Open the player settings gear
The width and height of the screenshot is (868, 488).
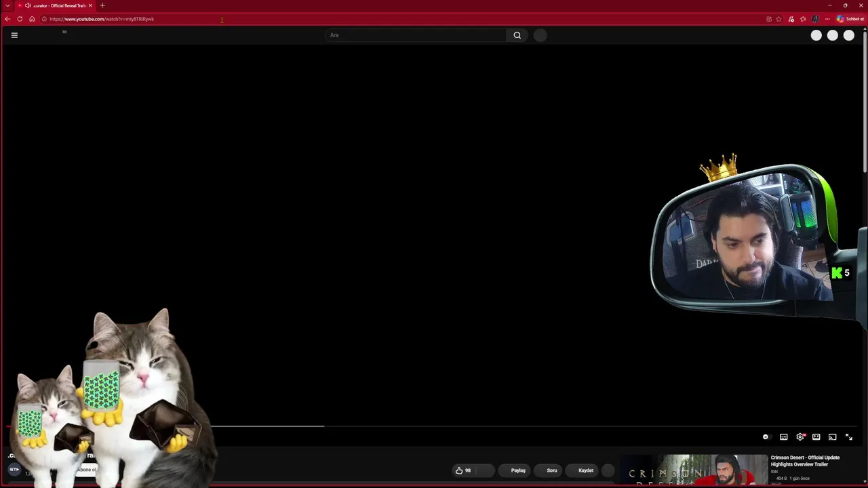pyautogui.click(x=800, y=437)
